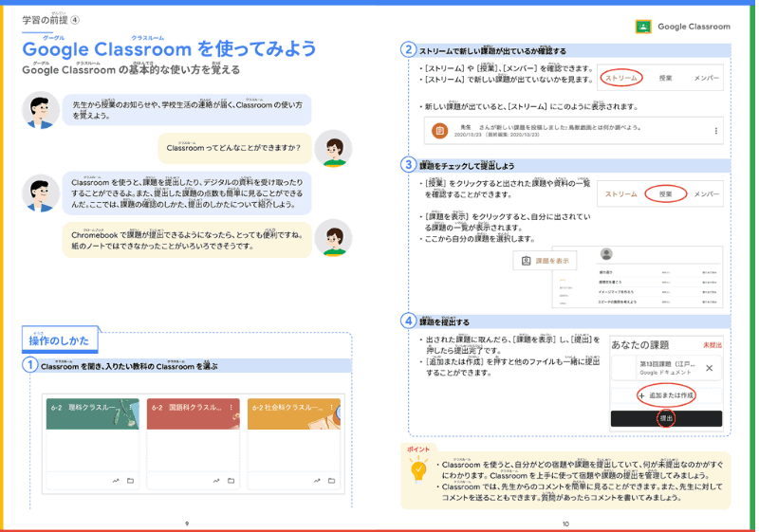Viewport: 759px width, 532px height.
Task: Click the あなたの課題 panel heading
Action: 639,345
